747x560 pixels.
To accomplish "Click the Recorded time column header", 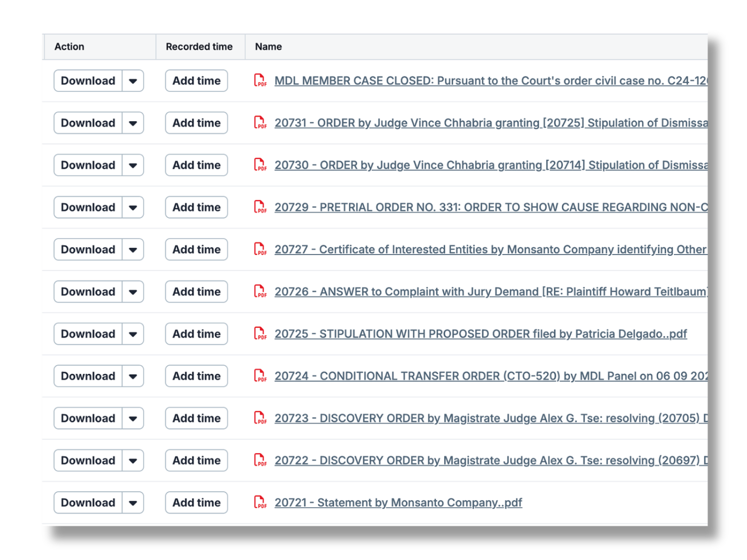I will [199, 47].
